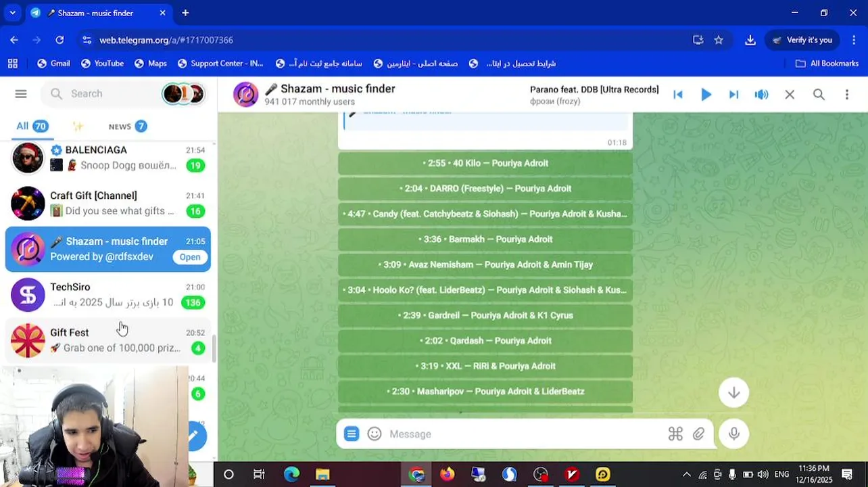Open the Telegram hamburger menu
Image resolution: width=868 pixels, height=487 pixels.
click(21, 94)
